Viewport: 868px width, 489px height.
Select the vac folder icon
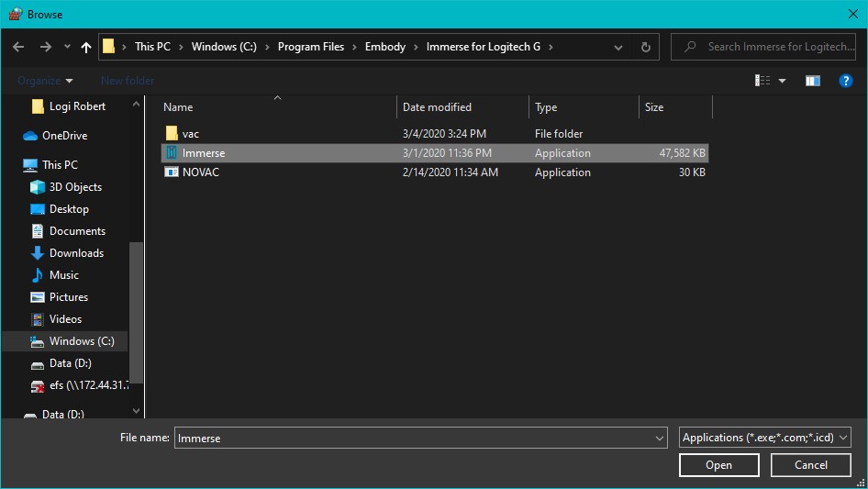point(172,133)
